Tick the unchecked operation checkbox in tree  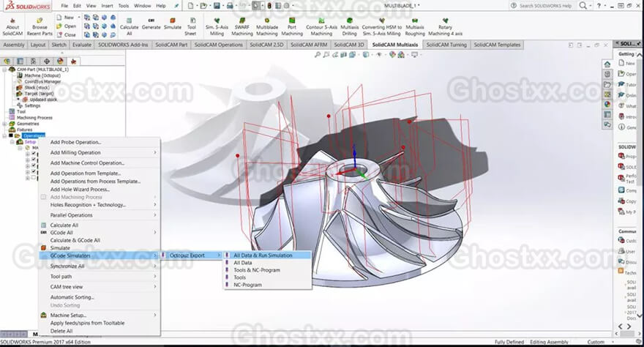34,178
